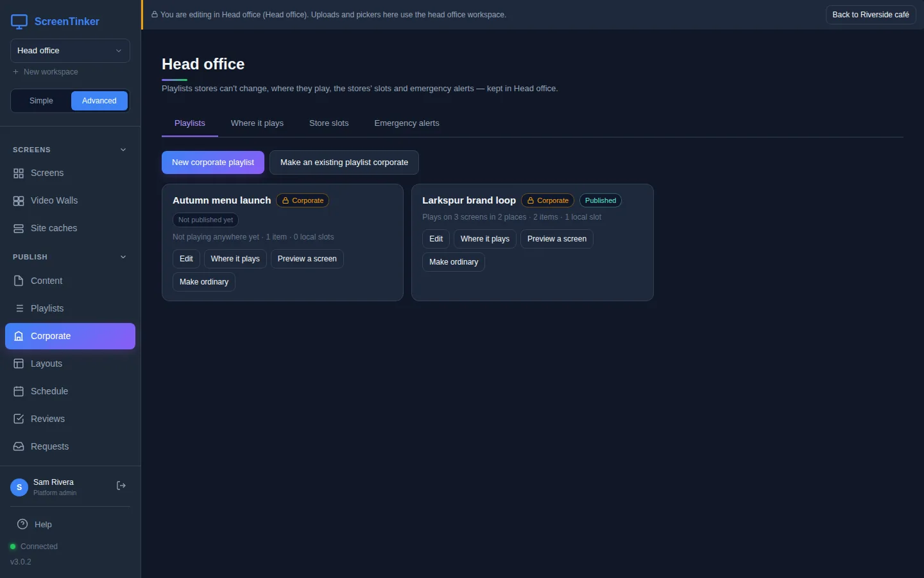
Task: Collapse the SCREENS section chevron
Action: coord(123,150)
